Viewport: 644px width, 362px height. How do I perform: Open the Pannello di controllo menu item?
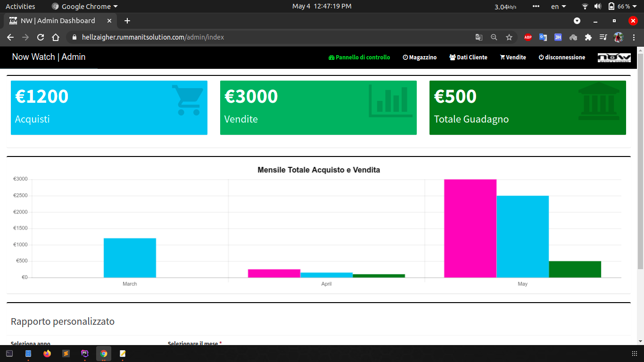(359, 58)
